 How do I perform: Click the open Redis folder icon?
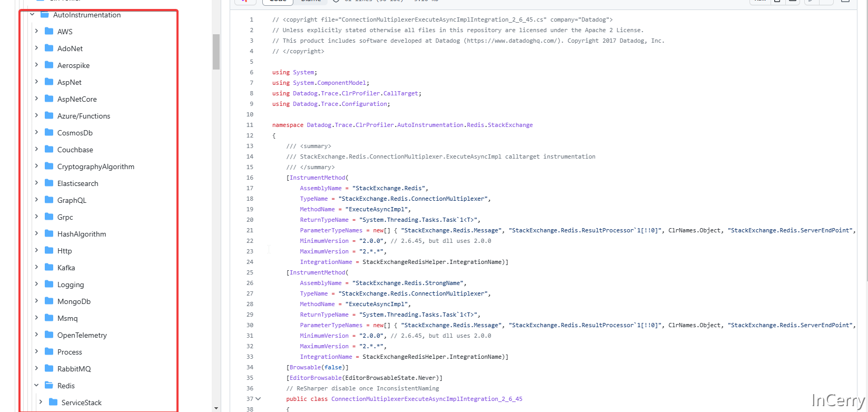[49, 385]
